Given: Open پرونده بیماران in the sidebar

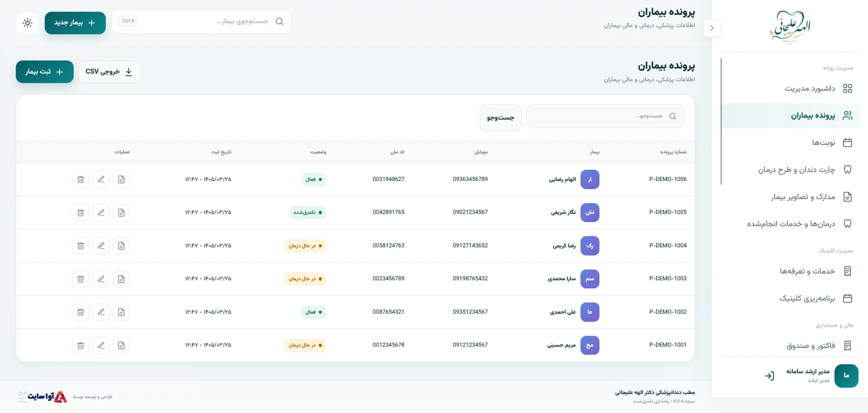Looking at the screenshot, I should [x=790, y=115].
